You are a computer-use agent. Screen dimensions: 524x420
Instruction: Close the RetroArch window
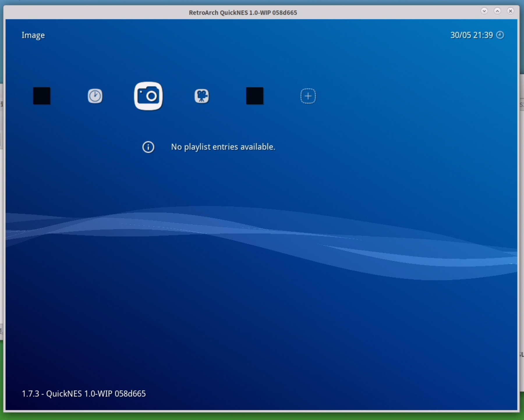coord(510,11)
